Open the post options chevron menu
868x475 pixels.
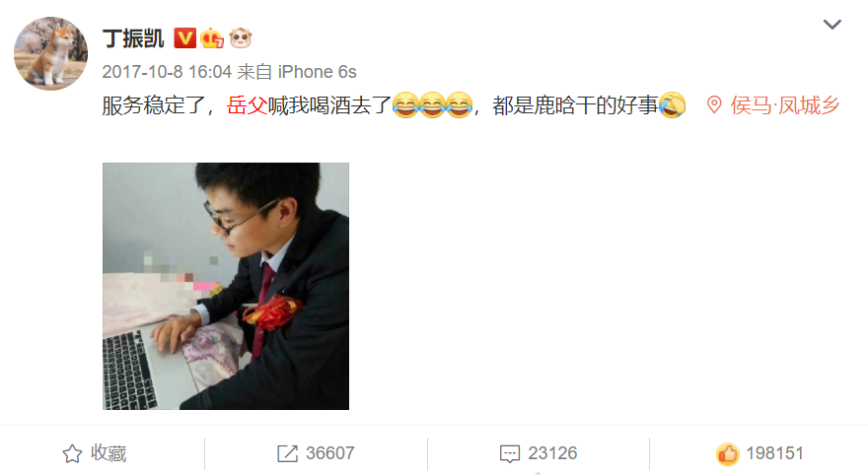tap(832, 25)
